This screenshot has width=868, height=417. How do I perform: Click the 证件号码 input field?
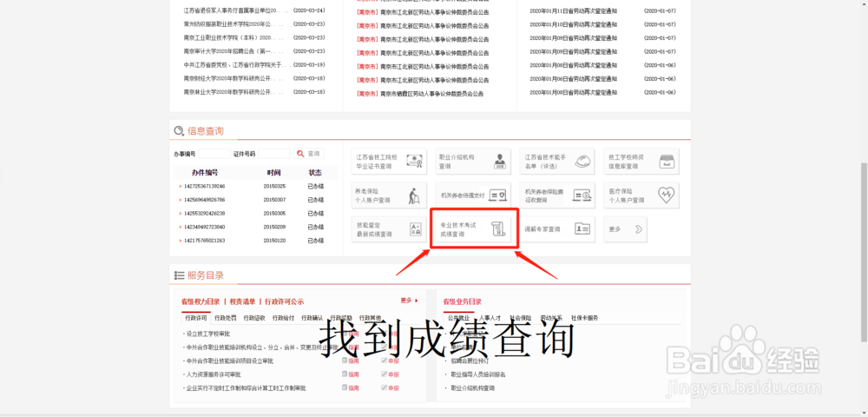(274, 154)
